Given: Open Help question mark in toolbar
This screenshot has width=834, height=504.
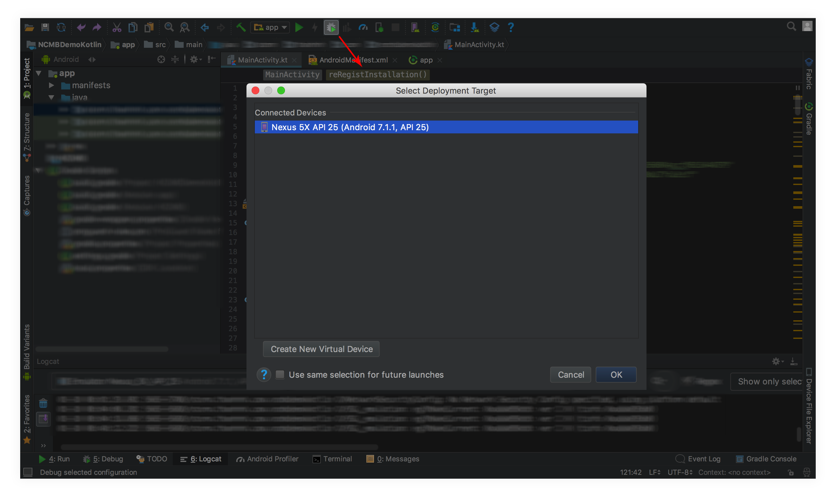Looking at the screenshot, I should 511,28.
